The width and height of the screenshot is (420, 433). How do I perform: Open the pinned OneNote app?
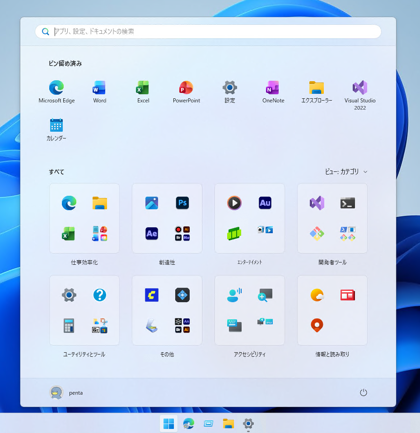pyautogui.click(x=273, y=92)
